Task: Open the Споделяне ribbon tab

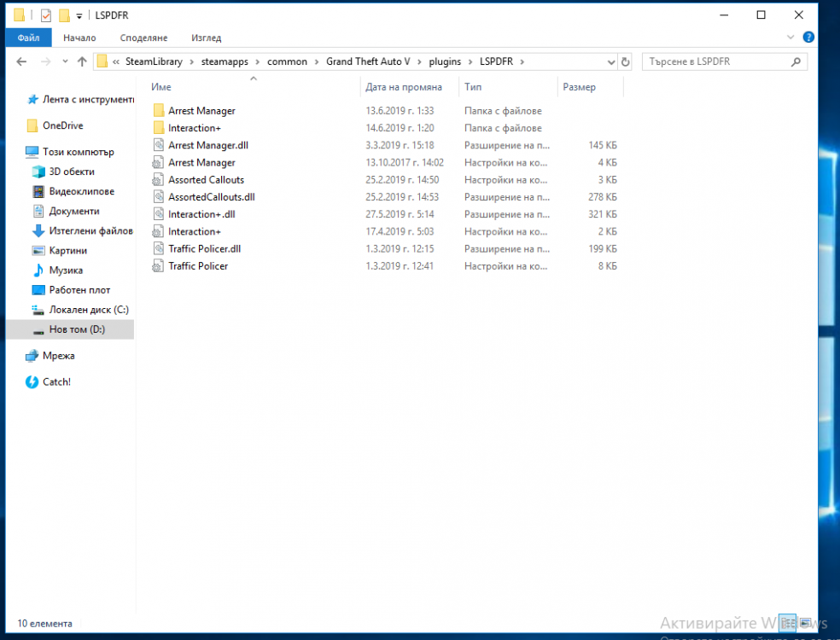Action: [x=143, y=38]
